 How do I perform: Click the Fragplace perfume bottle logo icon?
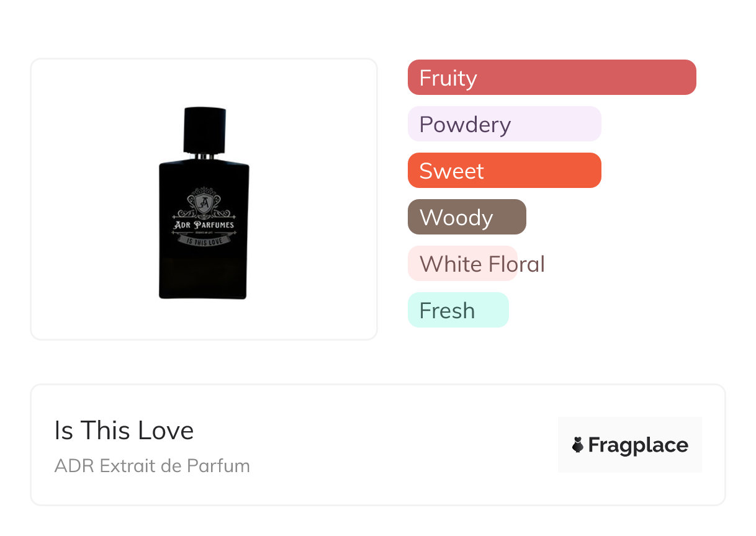click(x=578, y=445)
